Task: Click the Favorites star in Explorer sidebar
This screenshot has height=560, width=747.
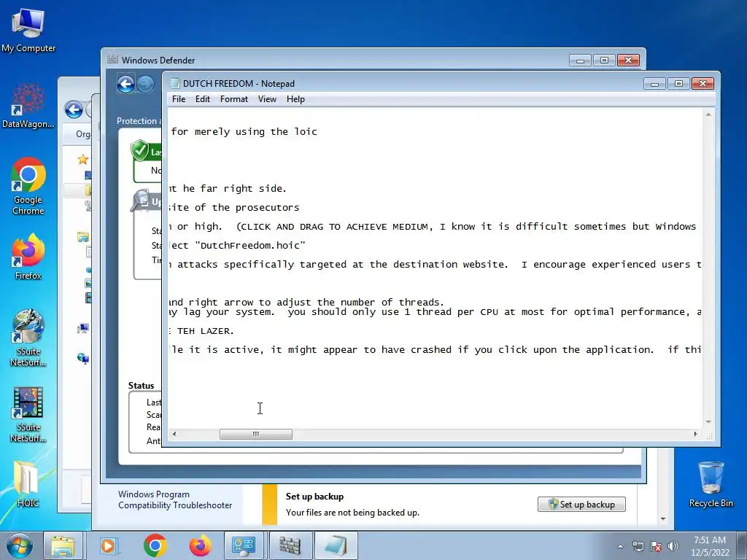Action: pyautogui.click(x=83, y=160)
